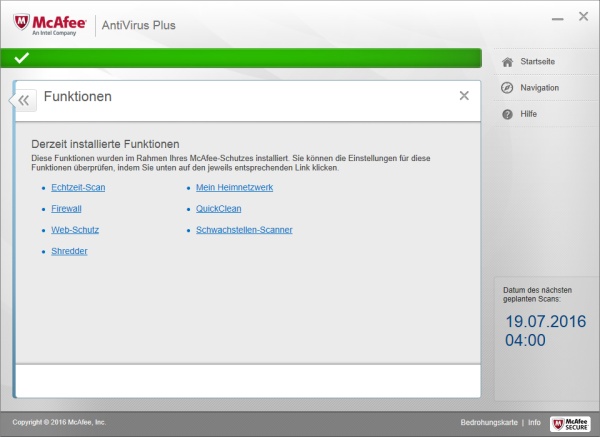Open the Shredder link
This screenshot has height=437, width=600.
click(69, 251)
